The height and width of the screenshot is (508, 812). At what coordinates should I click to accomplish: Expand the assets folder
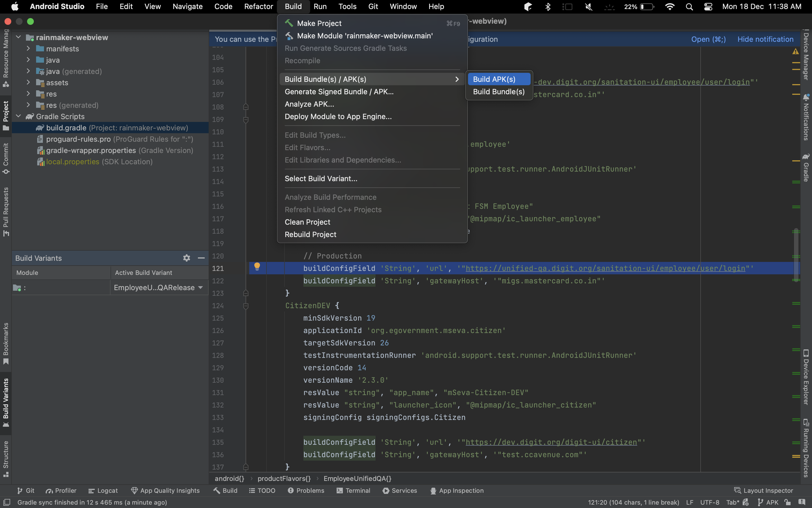(28, 83)
